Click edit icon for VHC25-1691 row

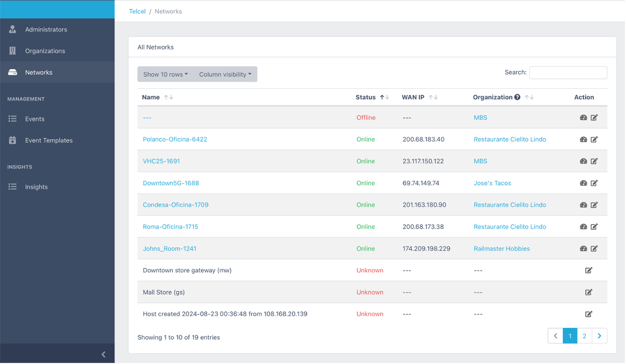coord(594,161)
